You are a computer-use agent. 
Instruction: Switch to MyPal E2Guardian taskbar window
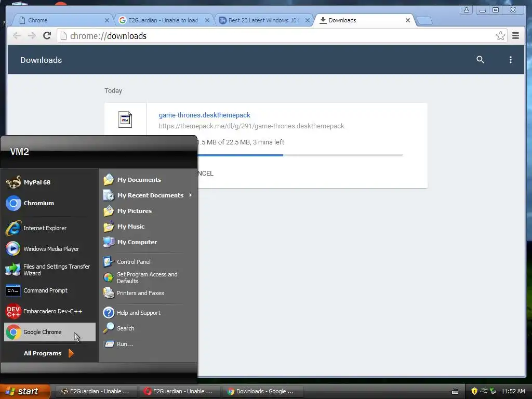click(x=96, y=391)
